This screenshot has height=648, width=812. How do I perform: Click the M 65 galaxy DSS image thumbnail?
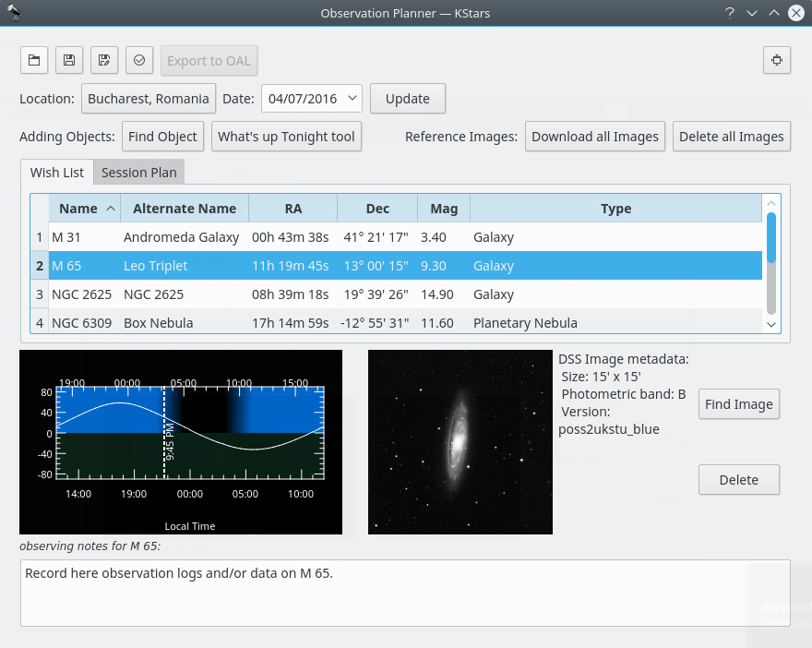click(x=460, y=441)
